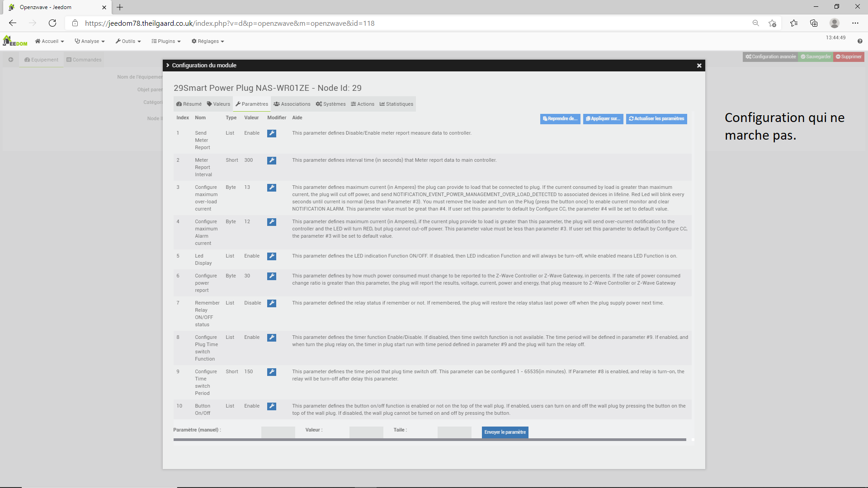Click the back circle arrow icon

click(x=11, y=60)
